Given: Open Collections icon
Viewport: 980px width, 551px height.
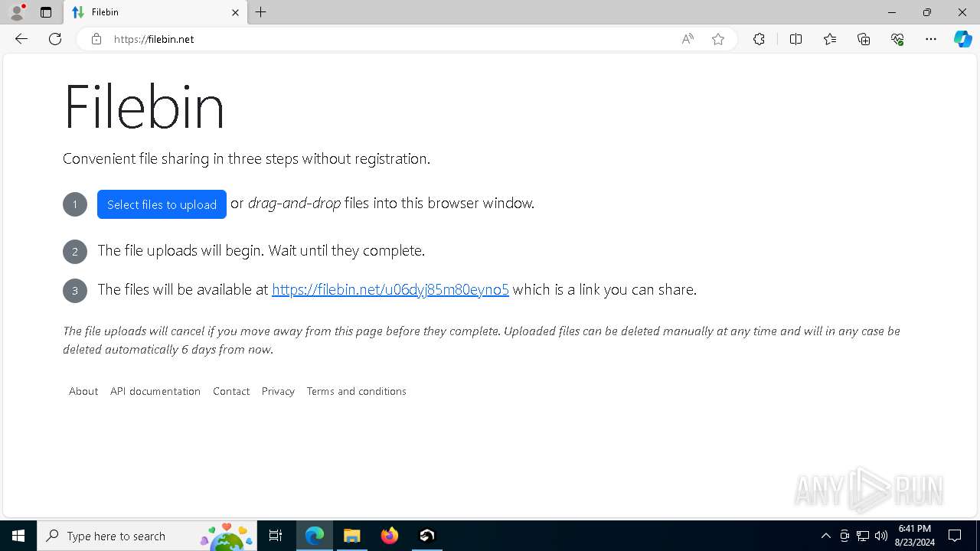Looking at the screenshot, I should tap(864, 39).
